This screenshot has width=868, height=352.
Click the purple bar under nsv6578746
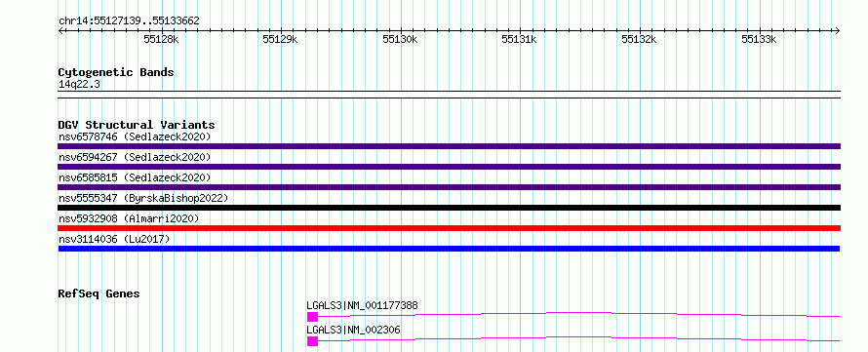(x=449, y=146)
